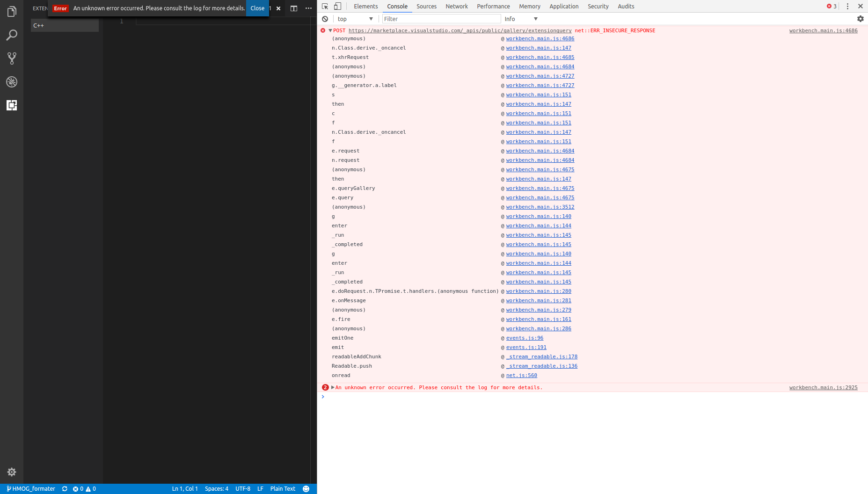Open the Explorer view in the activity bar
This screenshot has width=868, height=494.
[12, 12]
